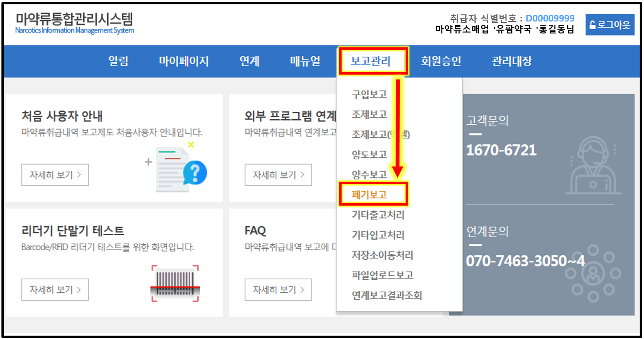The height and width of the screenshot is (339, 644).
Task: Go to 마이페이지 in navigation bar
Action: point(184,61)
